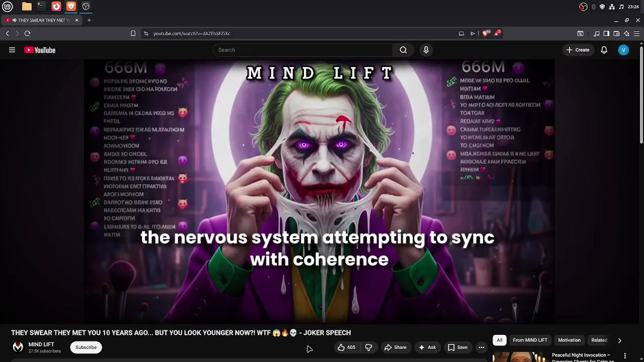Click the magnifier search button
Image resolution: width=644 pixels, height=362 pixels.
pos(403,50)
